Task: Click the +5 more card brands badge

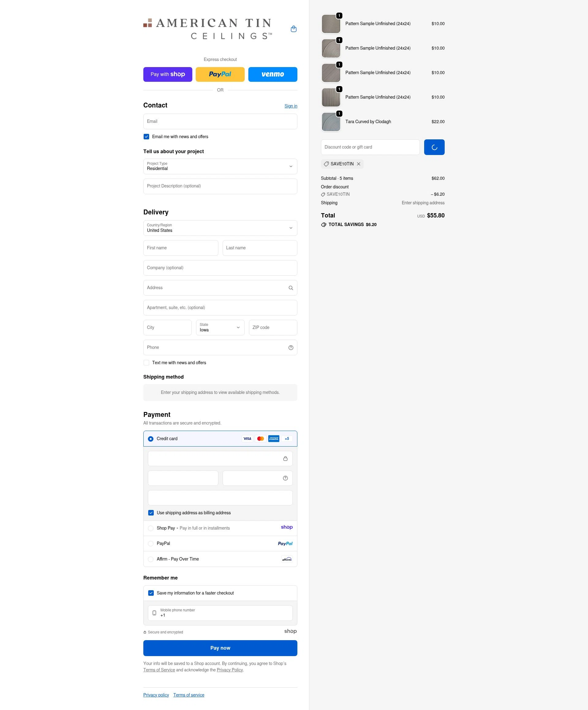Action: [287, 439]
